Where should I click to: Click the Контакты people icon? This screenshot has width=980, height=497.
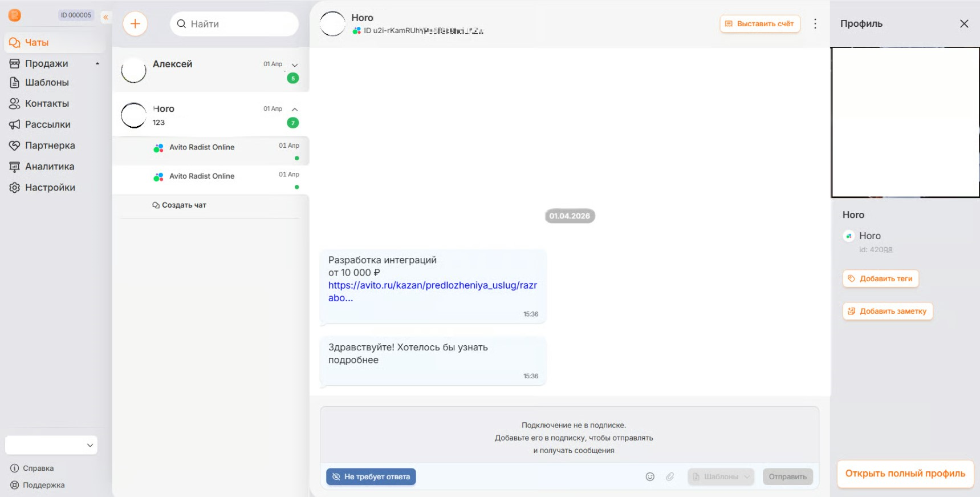coord(15,103)
